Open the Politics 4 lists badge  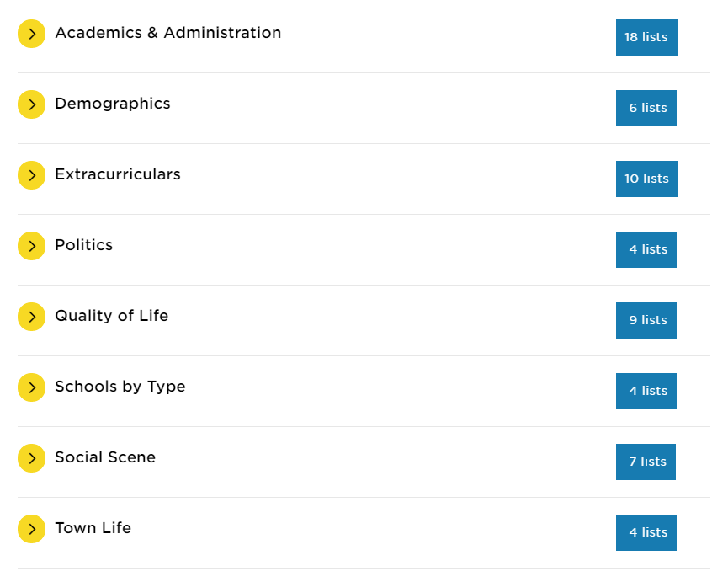pyautogui.click(x=646, y=249)
